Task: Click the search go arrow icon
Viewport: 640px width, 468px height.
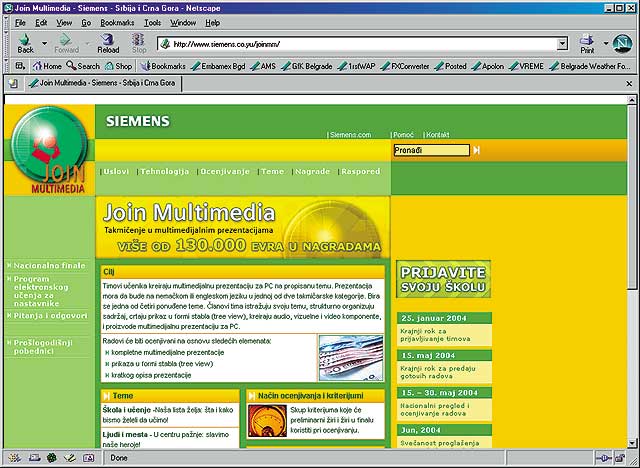Action: [477, 150]
